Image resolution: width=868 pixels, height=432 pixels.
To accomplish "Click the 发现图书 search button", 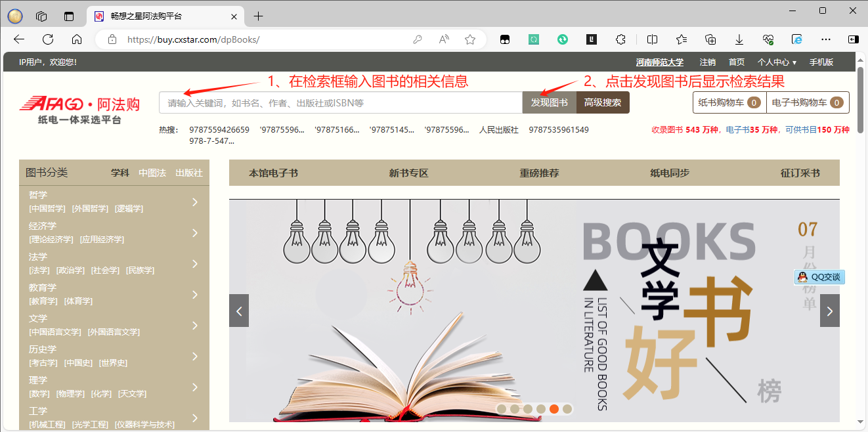I will click(x=549, y=102).
